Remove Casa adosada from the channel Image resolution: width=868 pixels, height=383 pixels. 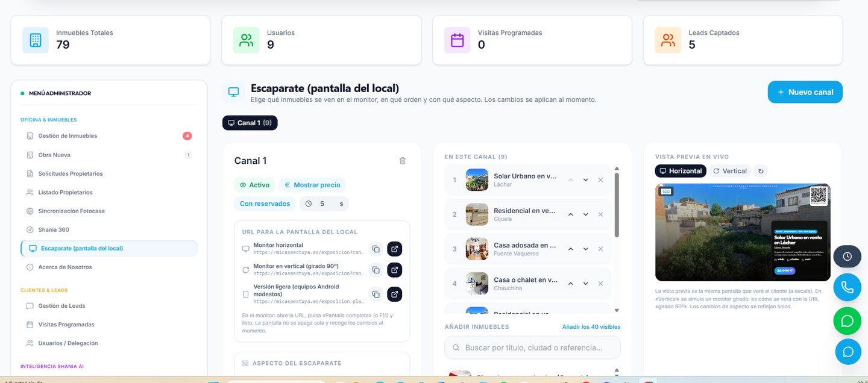(x=600, y=249)
